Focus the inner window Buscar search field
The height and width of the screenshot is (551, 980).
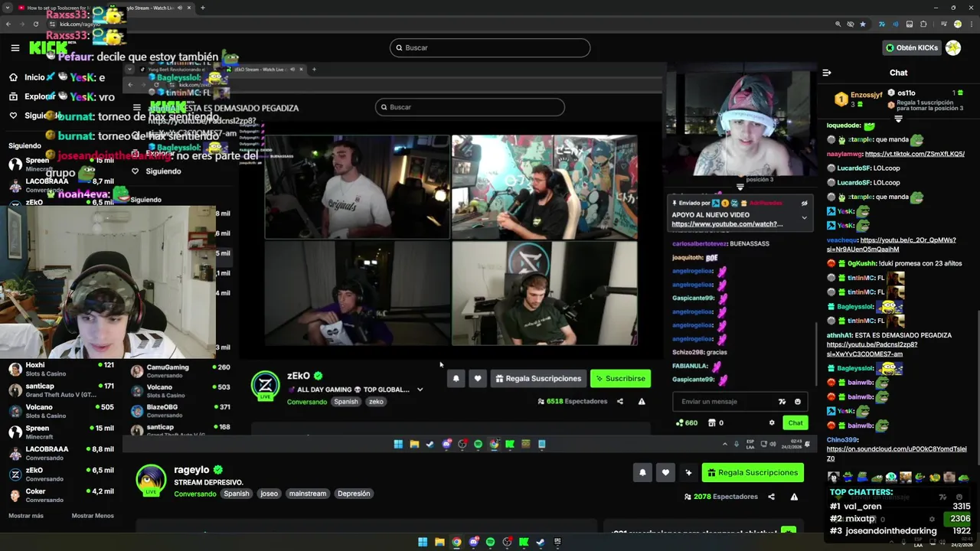click(x=470, y=107)
